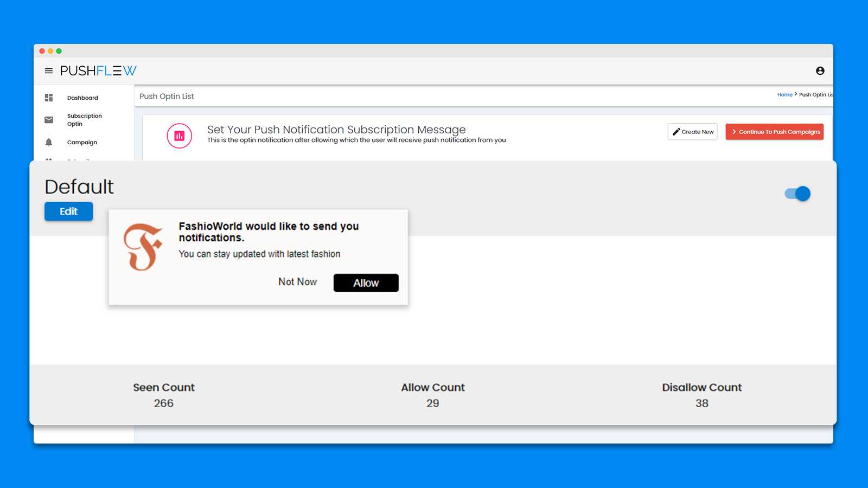Screen dimensions: 868x488
Task: Open the hamburger navigation menu
Action: [x=49, y=71]
